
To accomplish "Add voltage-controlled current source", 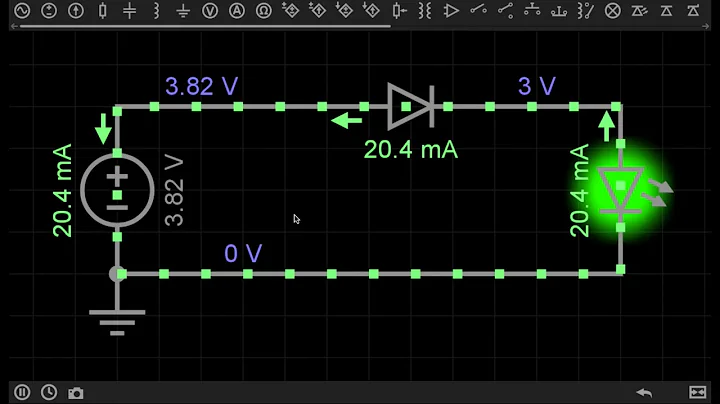I will click(x=317, y=11).
